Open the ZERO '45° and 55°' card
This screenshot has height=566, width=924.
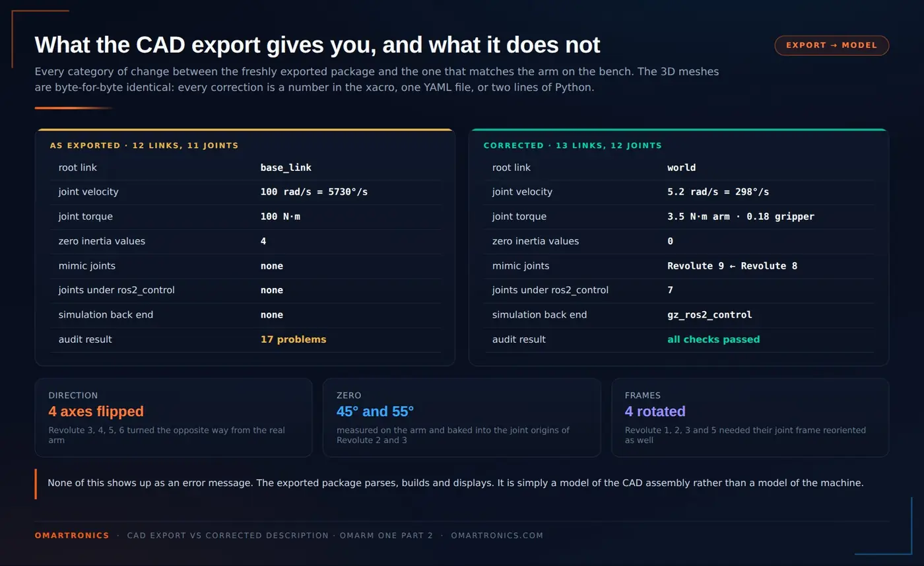point(461,417)
